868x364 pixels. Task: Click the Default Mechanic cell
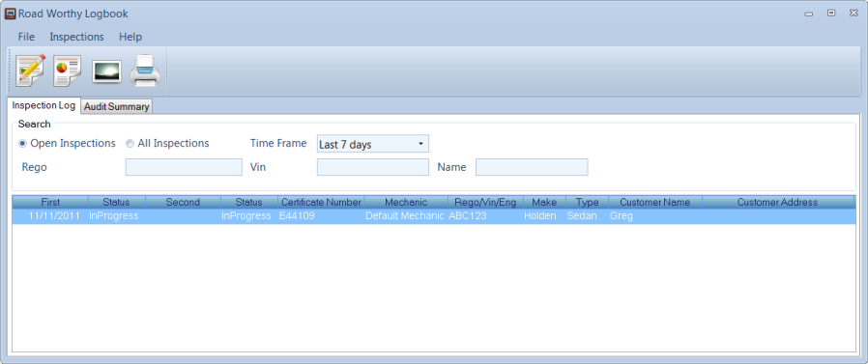coord(406,215)
